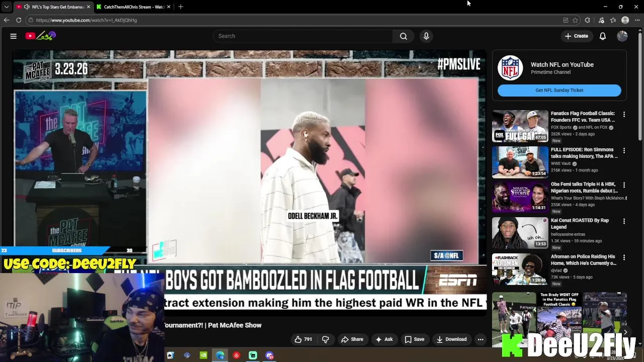This screenshot has height=362, width=644.
Task: Click the Create button
Action: 577,36
